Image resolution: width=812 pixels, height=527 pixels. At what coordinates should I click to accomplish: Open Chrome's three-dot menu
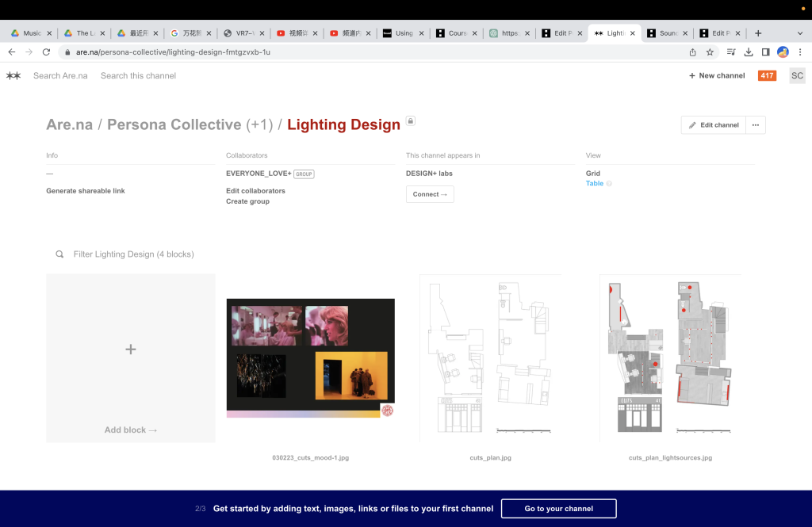coord(800,52)
